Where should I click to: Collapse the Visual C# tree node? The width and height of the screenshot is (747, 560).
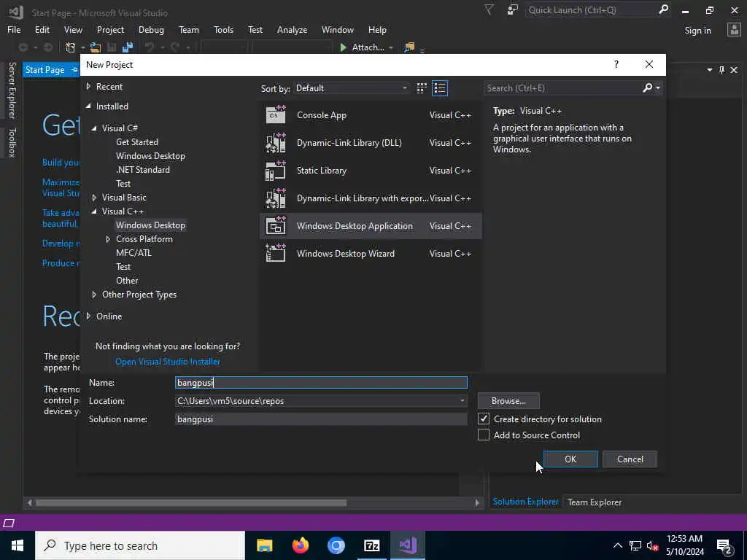pos(94,128)
